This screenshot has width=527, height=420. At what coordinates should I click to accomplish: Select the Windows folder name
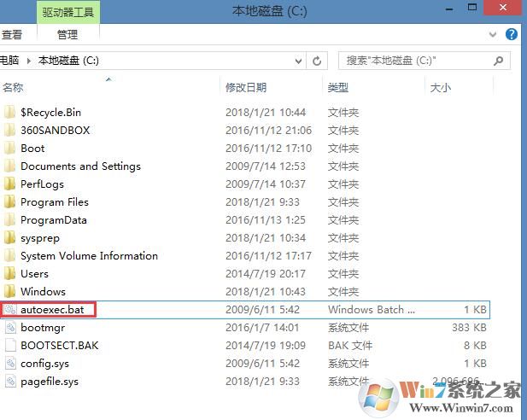(x=43, y=292)
